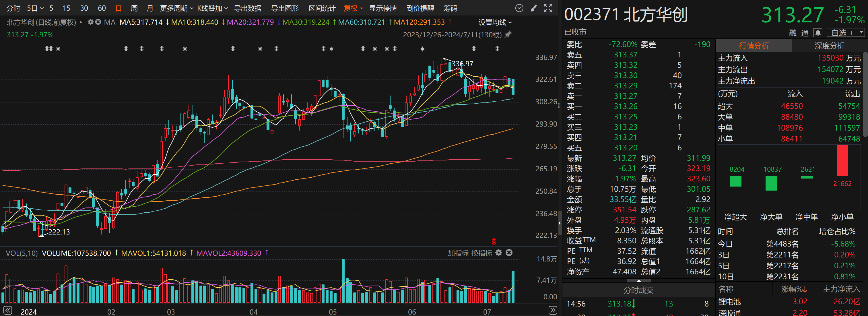868x316 pixels.
Task: Click the price alert bell icon
Action: coord(818,33)
